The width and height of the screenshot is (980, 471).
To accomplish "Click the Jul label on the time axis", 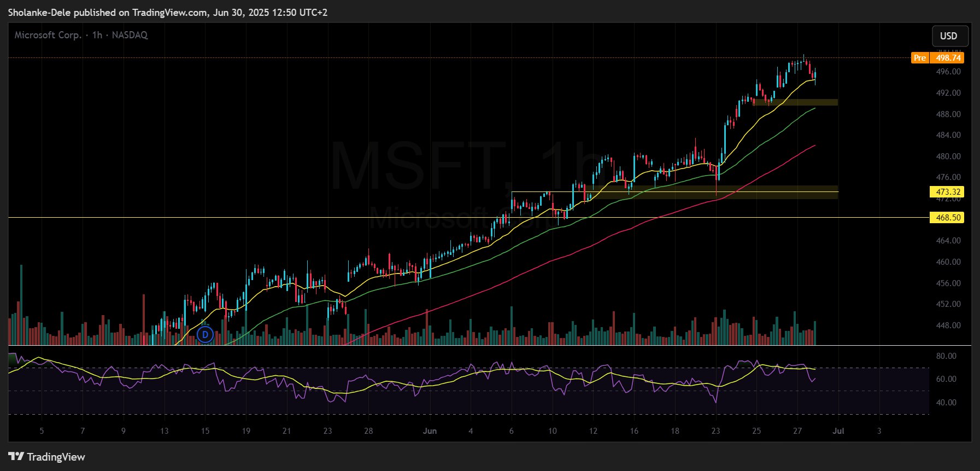I will (838, 431).
